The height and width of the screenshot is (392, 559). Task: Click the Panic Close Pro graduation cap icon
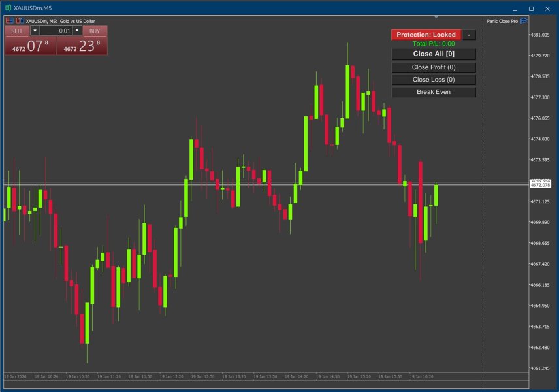click(523, 20)
